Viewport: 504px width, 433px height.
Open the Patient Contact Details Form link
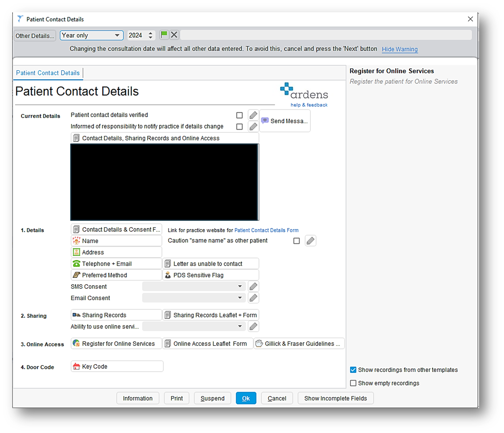click(266, 230)
